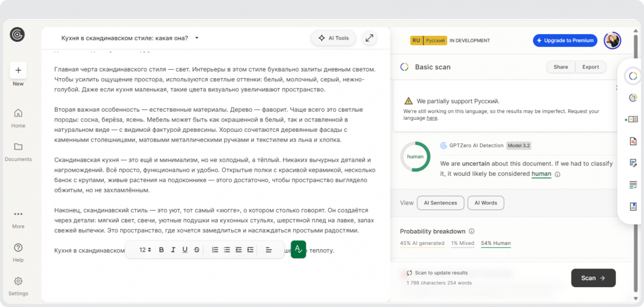Select the 1% Mixed breakdown

(x=462, y=243)
